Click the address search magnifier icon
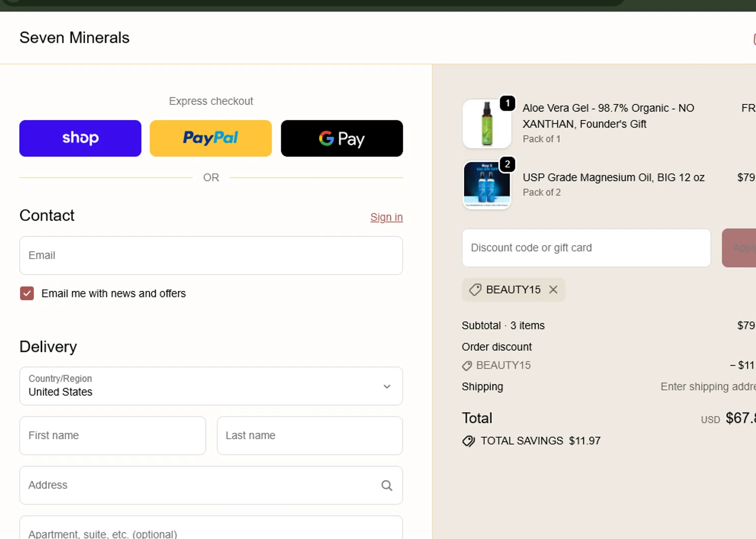 coord(387,486)
